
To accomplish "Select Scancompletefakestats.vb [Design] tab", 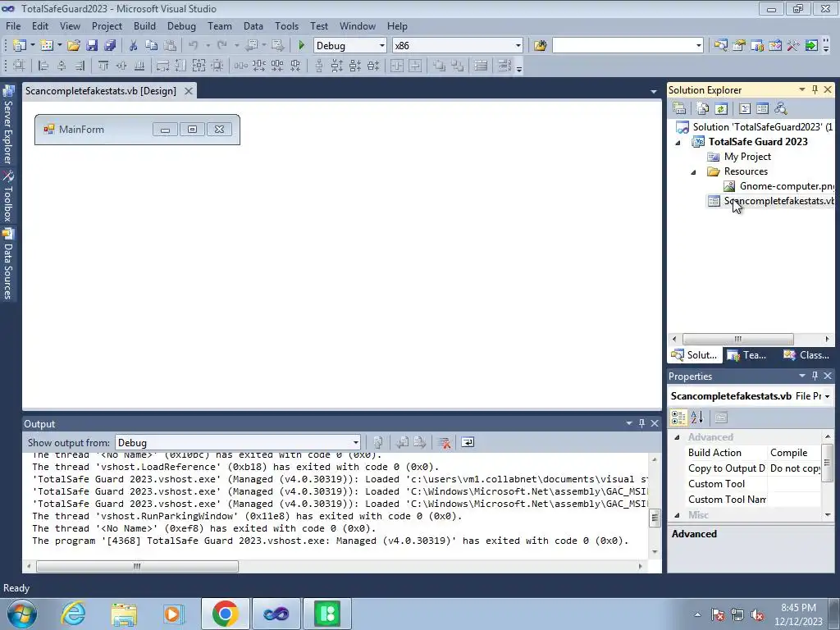I will pyautogui.click(x=101, y=90).
